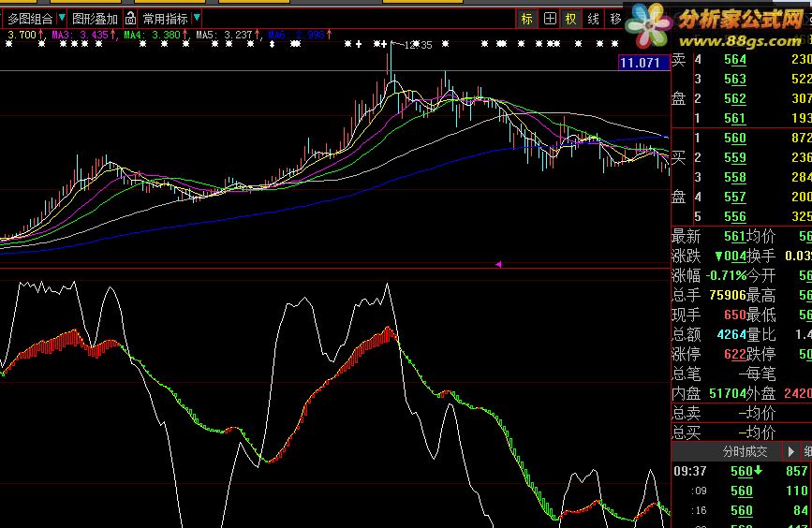Viewport: 812px width, 528px height.
Task: Click the MA4: 3.380 indicator label
Action: click(152, 35)
